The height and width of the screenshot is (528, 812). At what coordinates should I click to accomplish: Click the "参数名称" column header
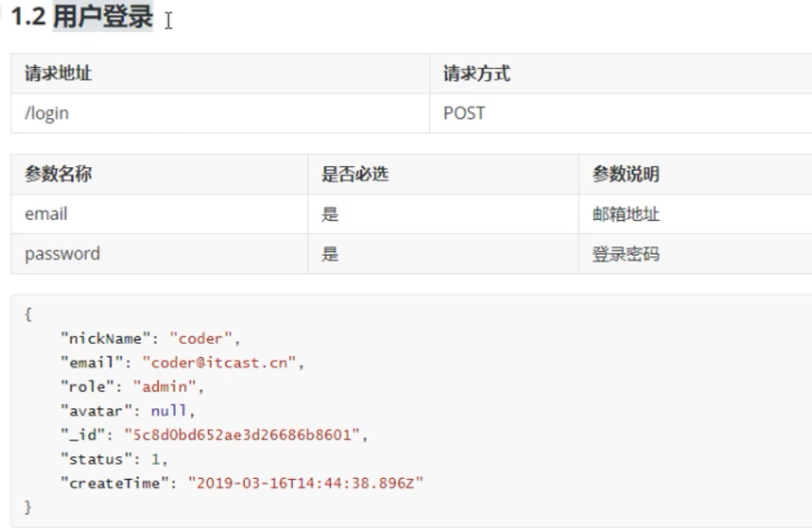[58, 174]
